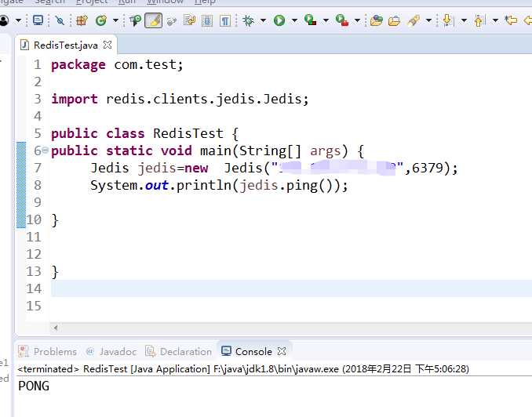
Task: Jump to Next Annotation
Action: [447, 20]
